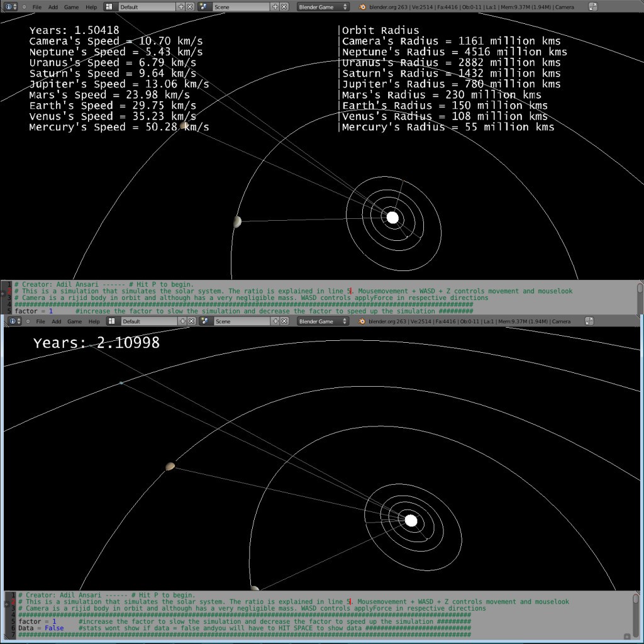Click the scene browse icon beside Scene

pyautogui.click(x=203, y=7)
